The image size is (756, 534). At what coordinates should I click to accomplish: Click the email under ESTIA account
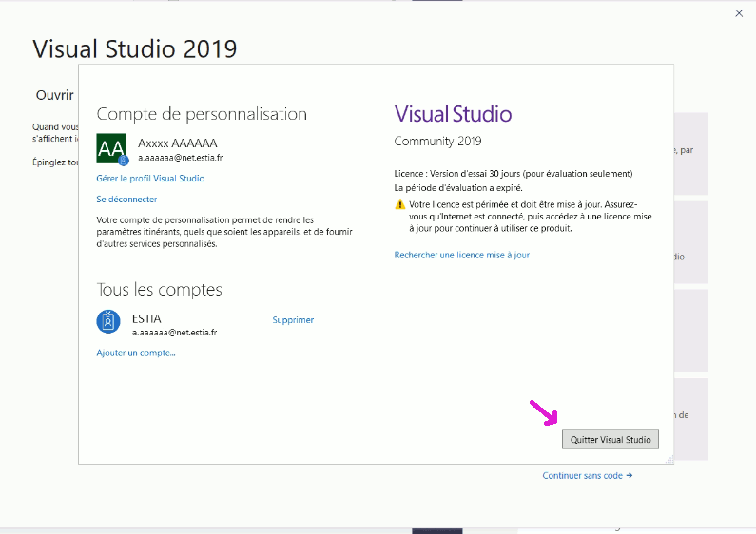pos(175,333)
